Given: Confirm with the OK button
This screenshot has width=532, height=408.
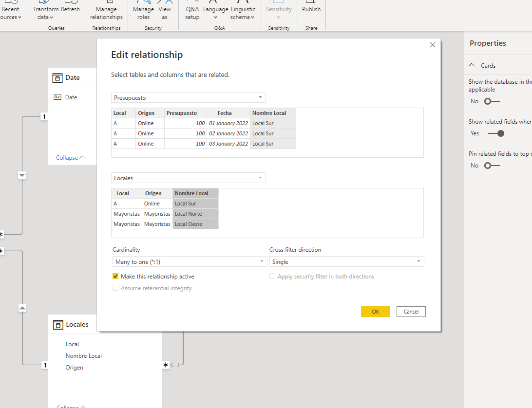Looking at the screenshot, I should [376, 311].
